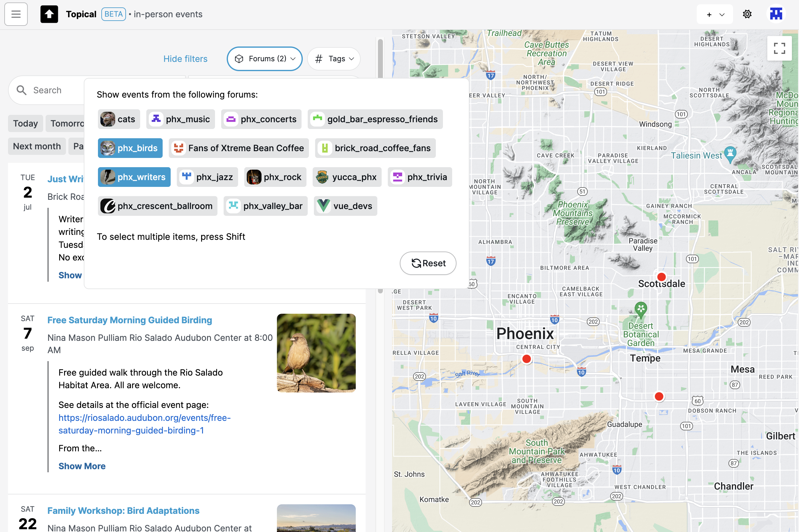Open the Just Write event title
Viewport: 799px width, 532px height.
[x=66, y=179]
